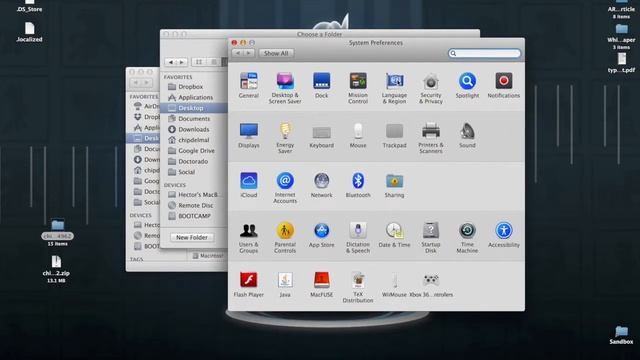Open Parental Controls preferences
The height and width of the screenshot is (360, 640).
tap(285, 238)
